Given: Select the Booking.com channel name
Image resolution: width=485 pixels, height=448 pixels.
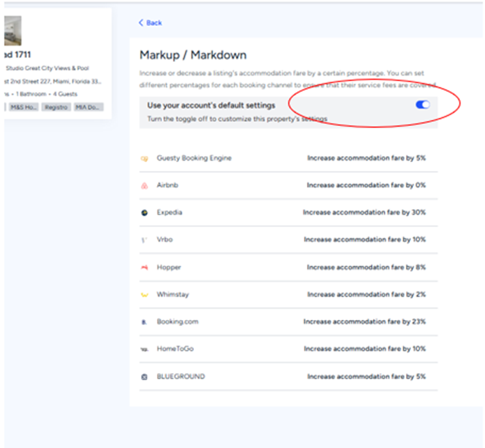Looking at the screenshot, I should (178, 321).
